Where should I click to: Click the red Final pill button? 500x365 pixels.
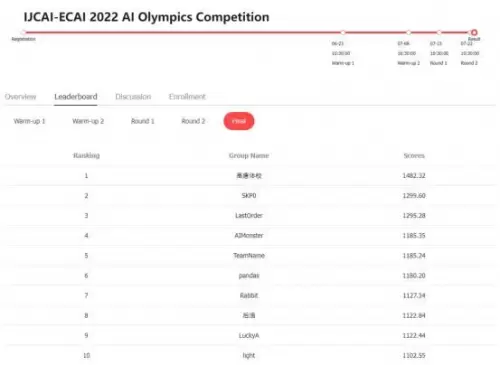pos(239,121)
